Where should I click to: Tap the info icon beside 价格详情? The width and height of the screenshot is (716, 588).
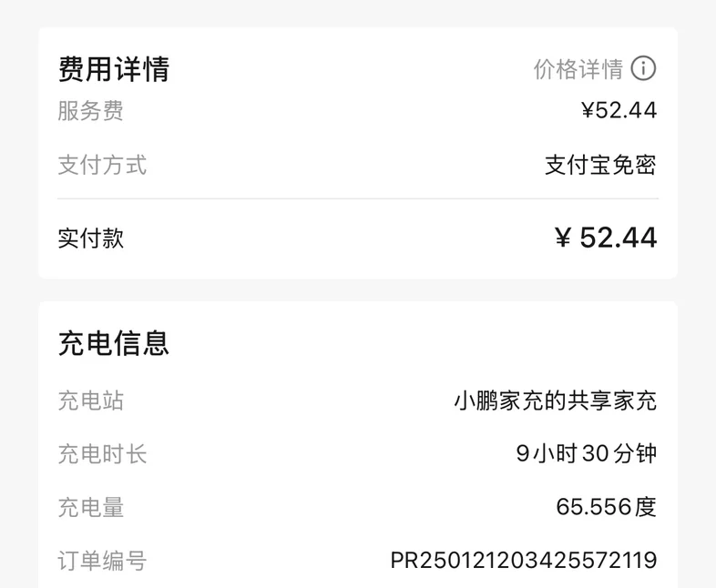(x=643, y=68)
